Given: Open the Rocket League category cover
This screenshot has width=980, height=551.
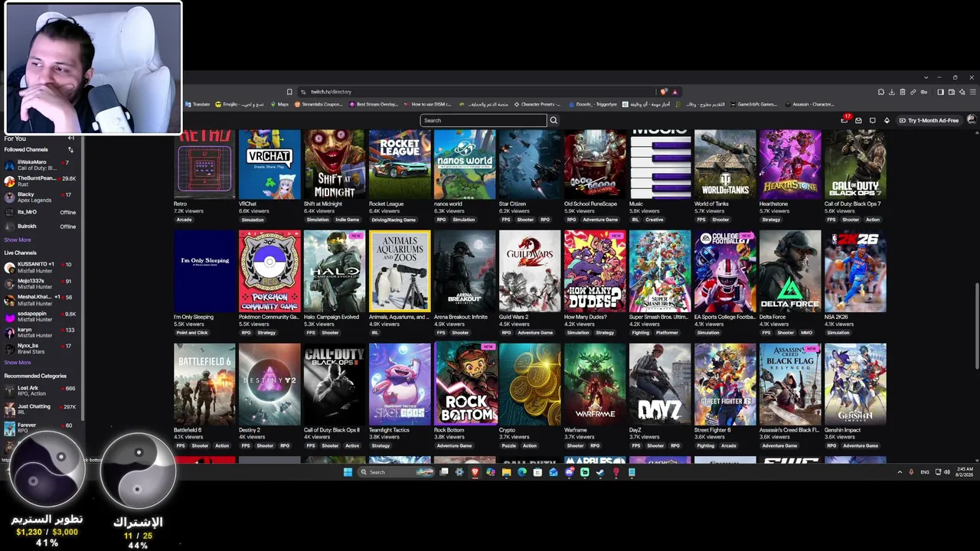Looking at the screenshot, I should point(400,165).
